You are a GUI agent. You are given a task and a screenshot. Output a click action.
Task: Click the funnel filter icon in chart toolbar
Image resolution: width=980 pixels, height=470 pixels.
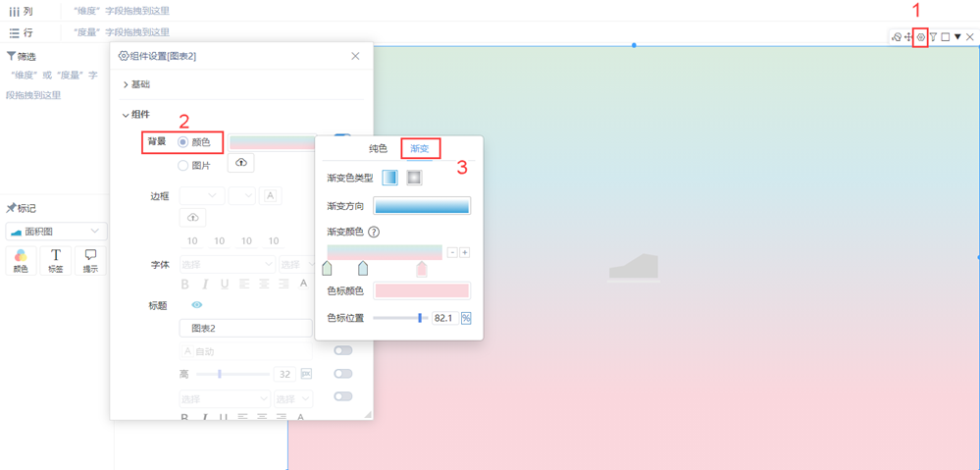click(x=933, y=37)
